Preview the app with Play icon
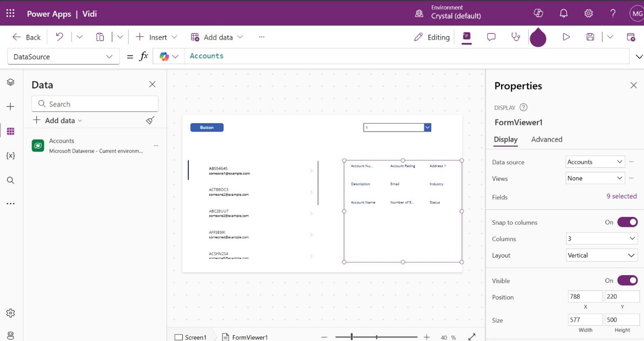The image size is (644, 341). coord(566,37)
